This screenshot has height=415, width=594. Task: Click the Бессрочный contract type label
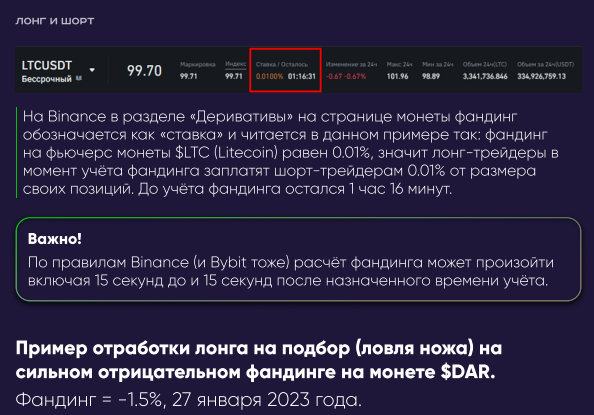pyautogui.click(x=47, y=79)
